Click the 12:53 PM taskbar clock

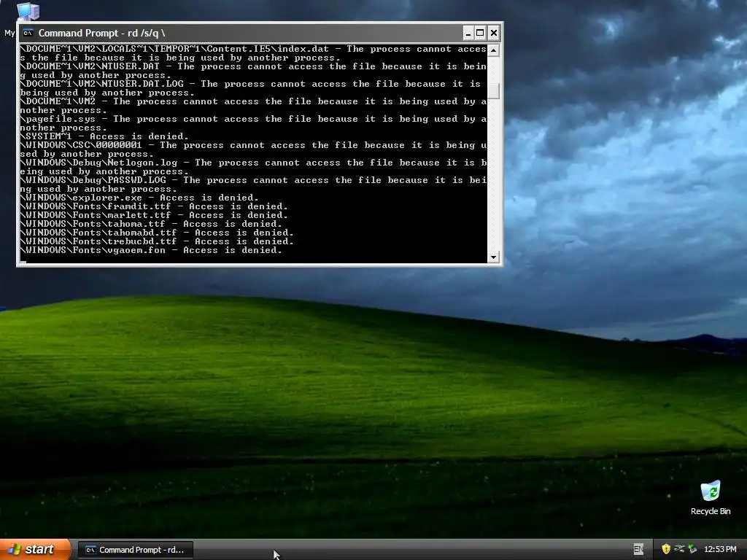[720, 549]
